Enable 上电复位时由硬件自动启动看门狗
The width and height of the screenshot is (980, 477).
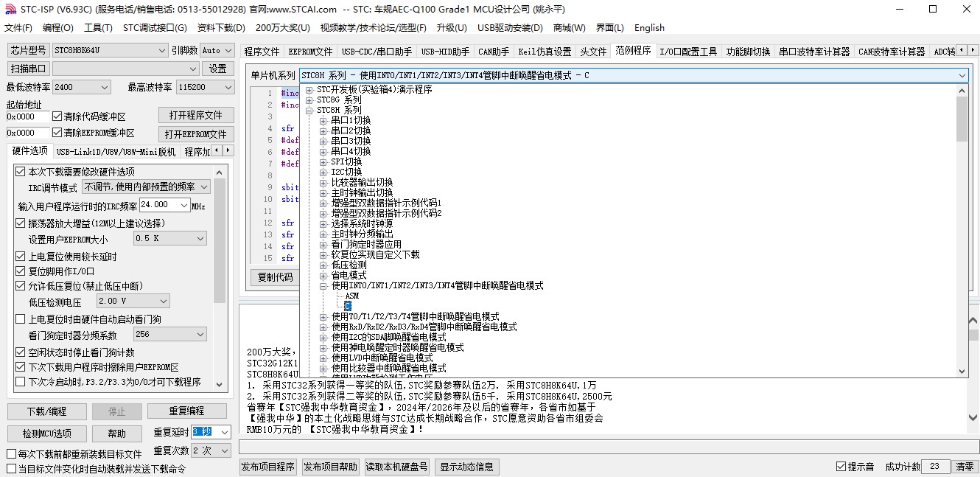pyautogui.click(x=21, y=319)
